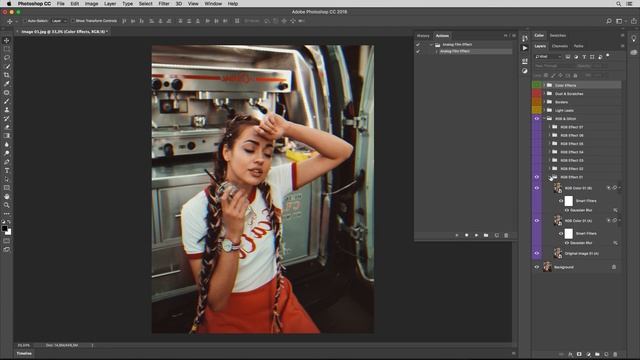Hide the Background layer
The height and width of the screenshot is (360, 640).
click(x=537, y=267)
